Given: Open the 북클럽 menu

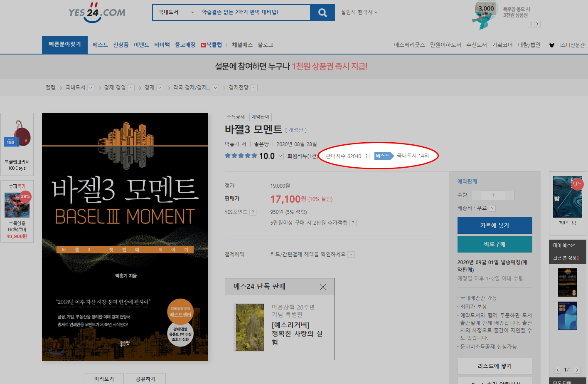Looking at the screenshot, I should [212, 45].
